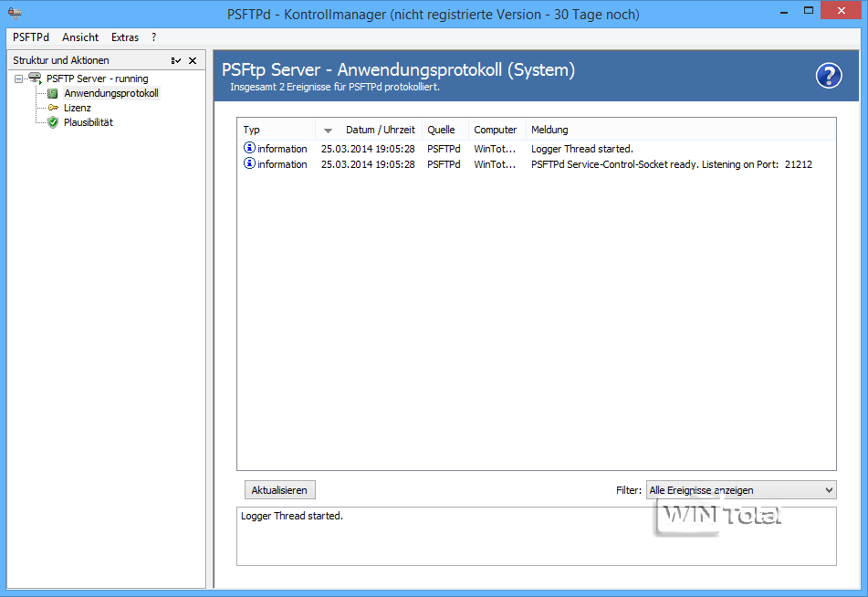Select PSFTP Server - running tree item
868x597 pixels.
point(98,79)
